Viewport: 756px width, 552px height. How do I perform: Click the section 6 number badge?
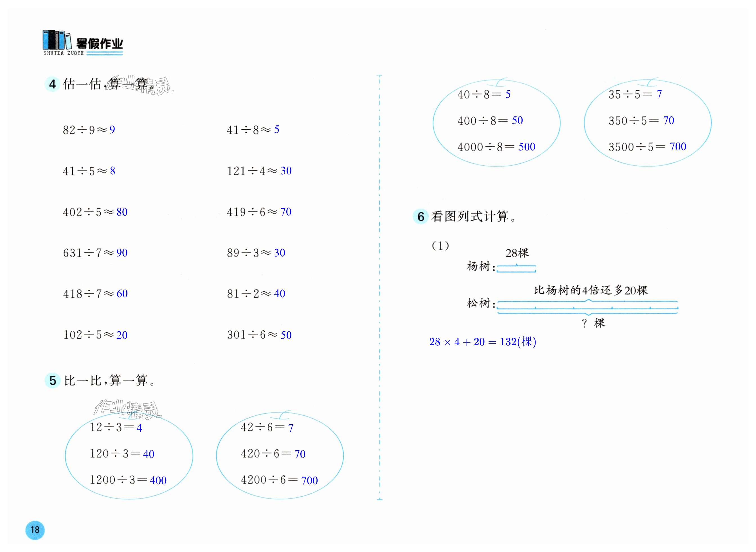click(421, 217)
